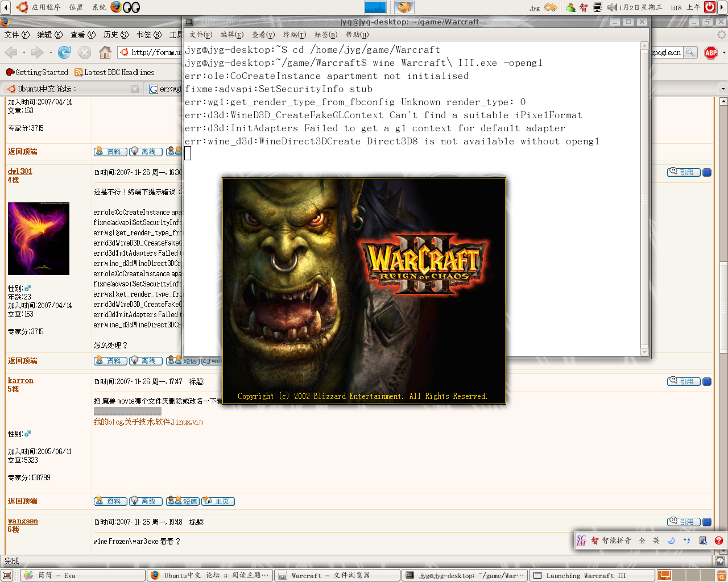Click 引用 quote button on wangsen's post
The image size is (728, 582).
(x=684, y=522)
